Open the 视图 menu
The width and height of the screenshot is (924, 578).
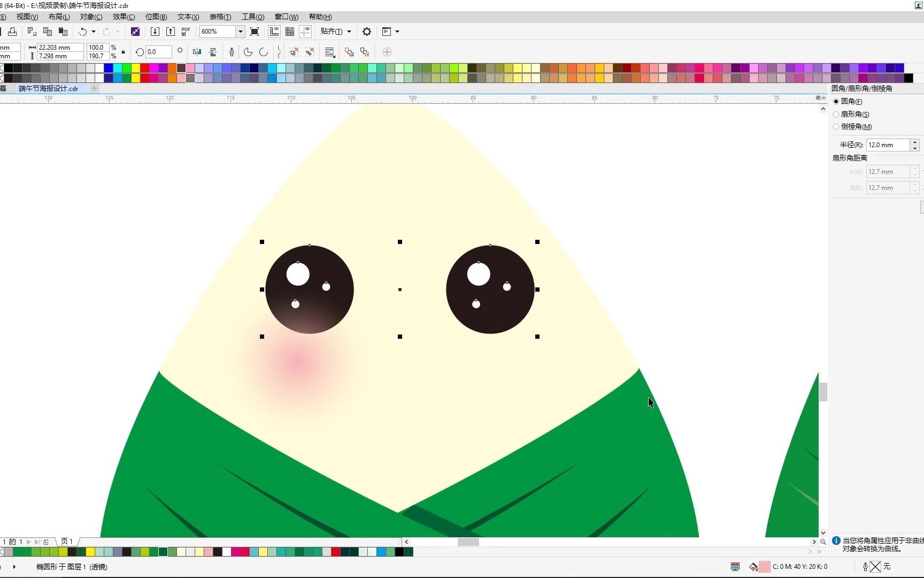click(27, 17)
